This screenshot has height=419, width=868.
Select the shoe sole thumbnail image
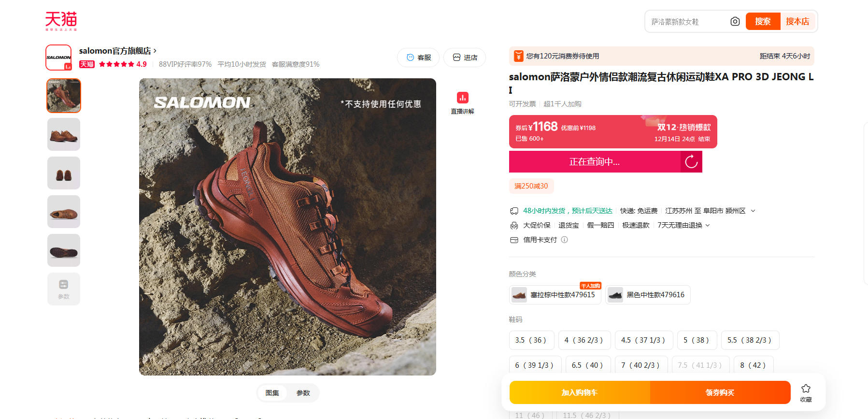tap(64, 250)
